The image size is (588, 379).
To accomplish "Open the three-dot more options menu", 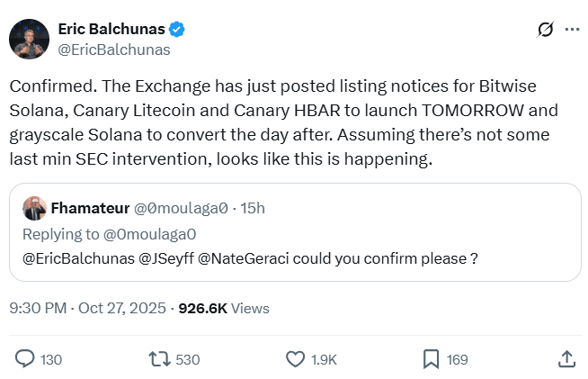I will tap(572, 30).
